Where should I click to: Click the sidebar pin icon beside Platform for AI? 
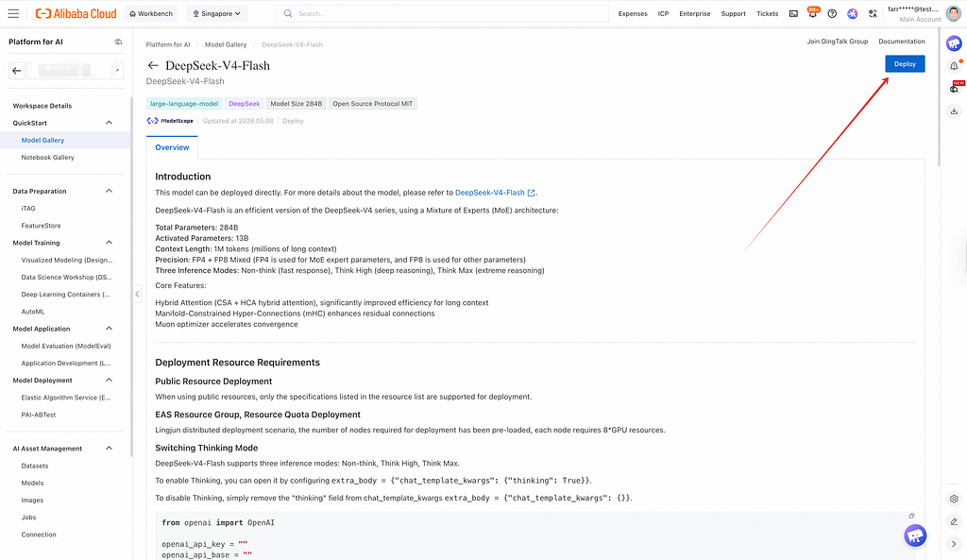[x=118, y=42]
